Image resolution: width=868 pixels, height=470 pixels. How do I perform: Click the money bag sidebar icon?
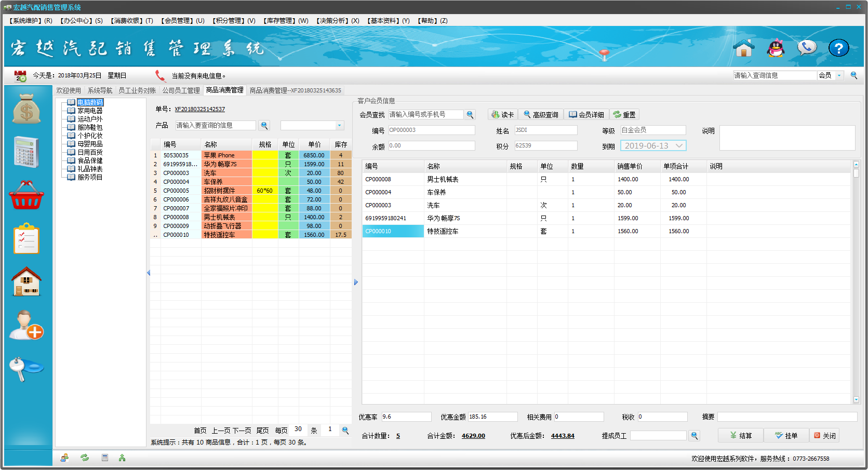click(x=26, y=109)
